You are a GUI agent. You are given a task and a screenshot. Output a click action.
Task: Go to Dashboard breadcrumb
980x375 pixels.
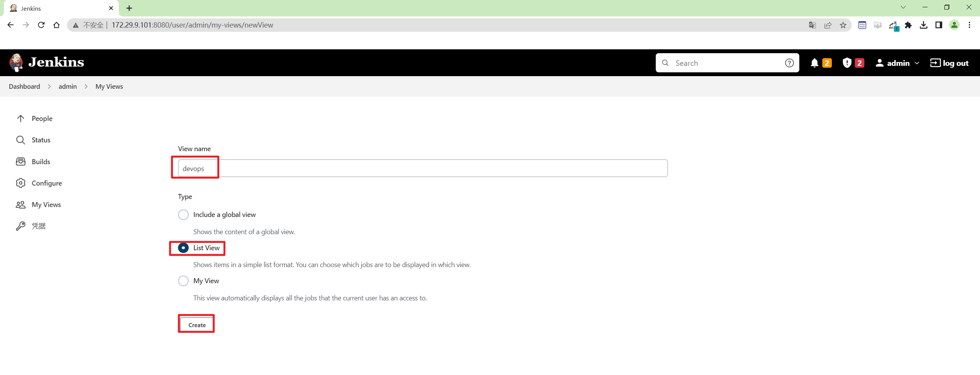coord(24,86)
